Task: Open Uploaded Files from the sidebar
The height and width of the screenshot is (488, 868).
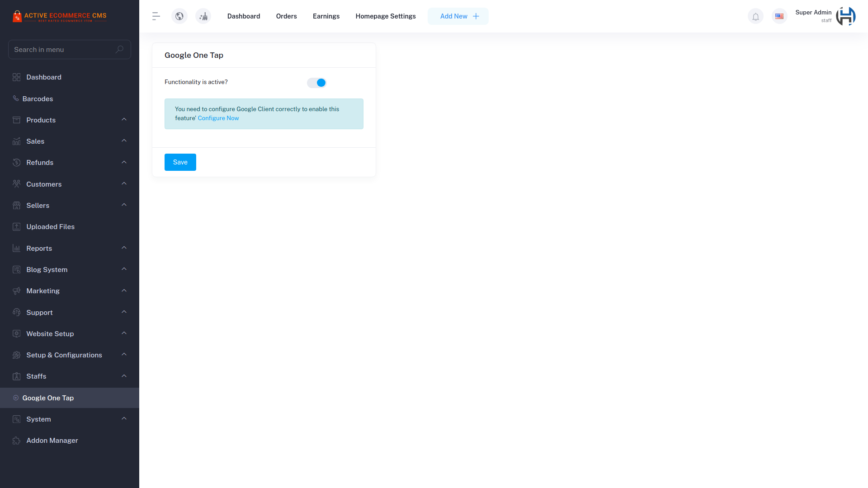Action: click(50, 226)
